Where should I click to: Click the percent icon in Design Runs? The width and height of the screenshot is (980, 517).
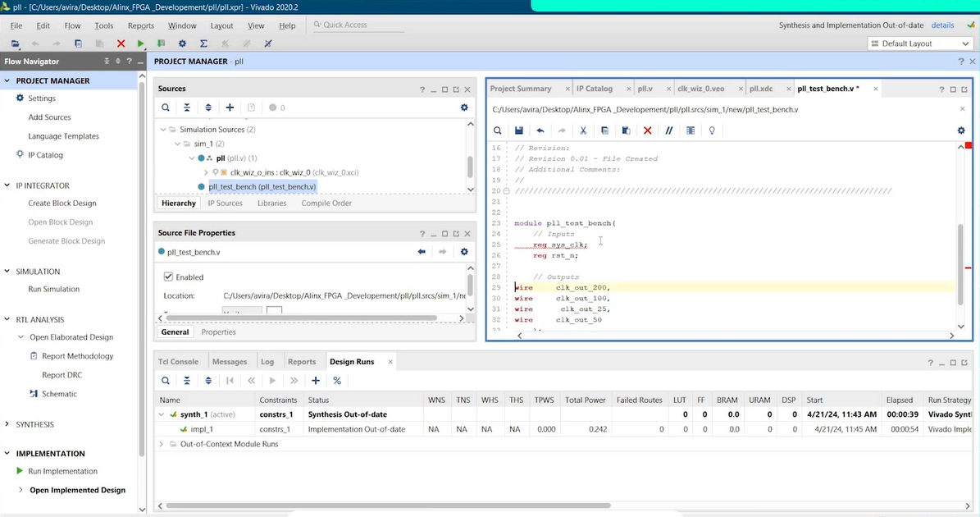tap(337, 381)
